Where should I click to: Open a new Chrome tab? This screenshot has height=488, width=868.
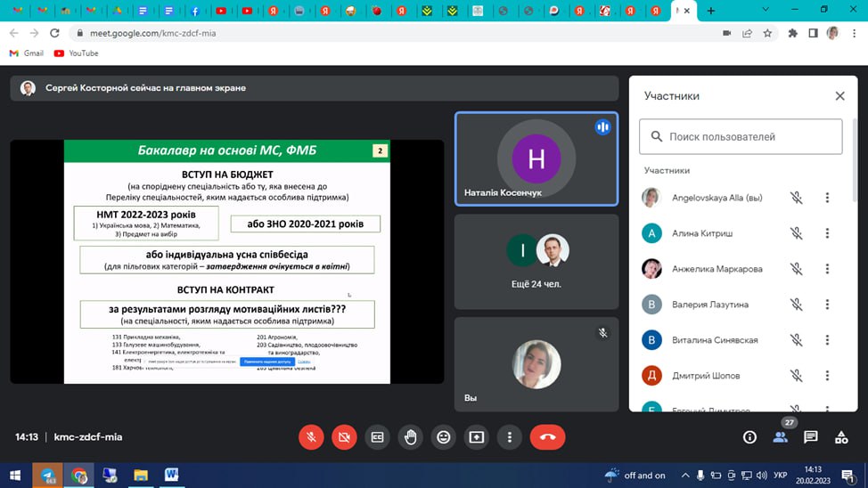click(711, 11)
